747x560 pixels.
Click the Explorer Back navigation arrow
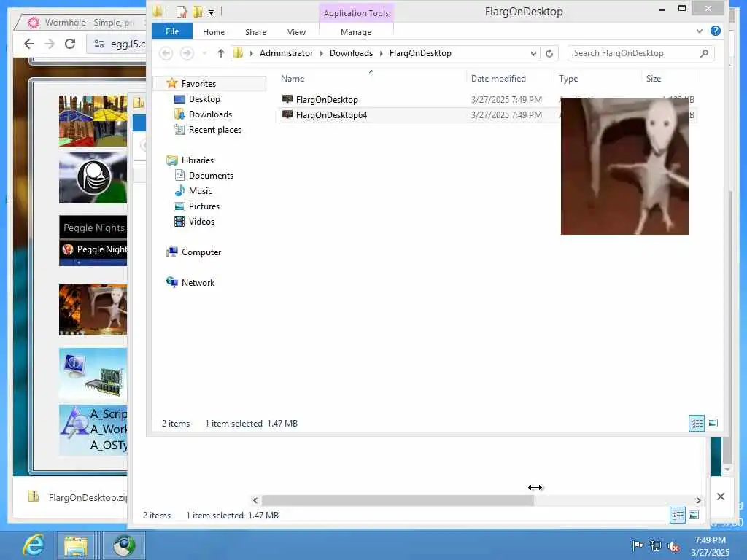[x=166, y=53]
